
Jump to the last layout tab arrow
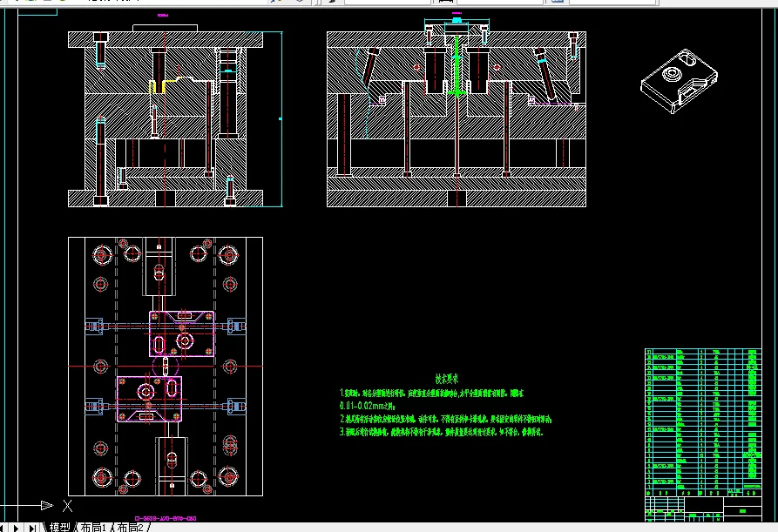click(31, 528)
